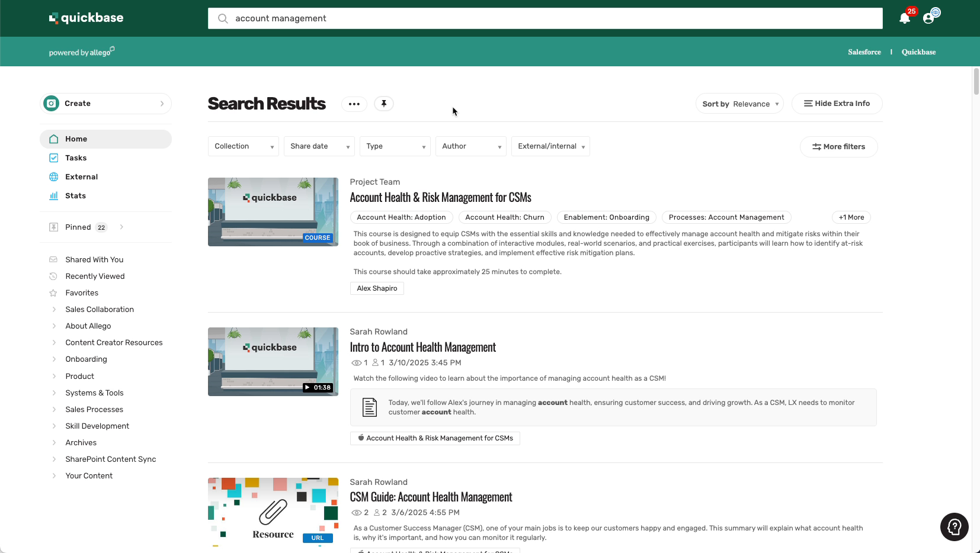Select Tasks from the left sidebar
980x553 pixels.
pos(76,157)
